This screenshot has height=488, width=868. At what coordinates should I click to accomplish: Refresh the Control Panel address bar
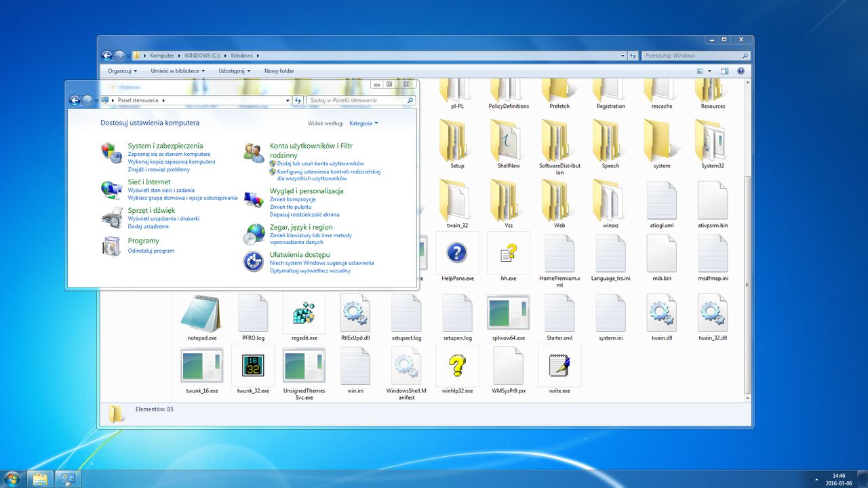click(x=298, y=100)
